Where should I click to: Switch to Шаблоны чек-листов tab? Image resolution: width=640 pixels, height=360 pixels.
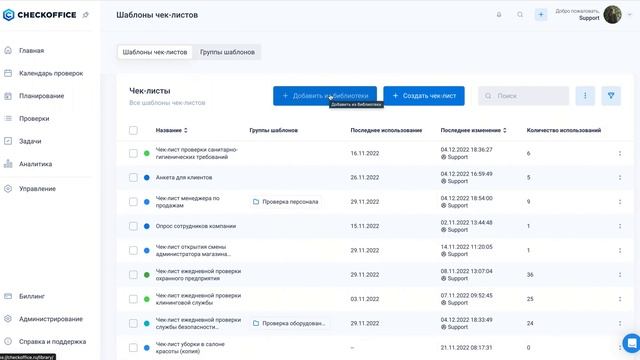(x=155, y=52)
